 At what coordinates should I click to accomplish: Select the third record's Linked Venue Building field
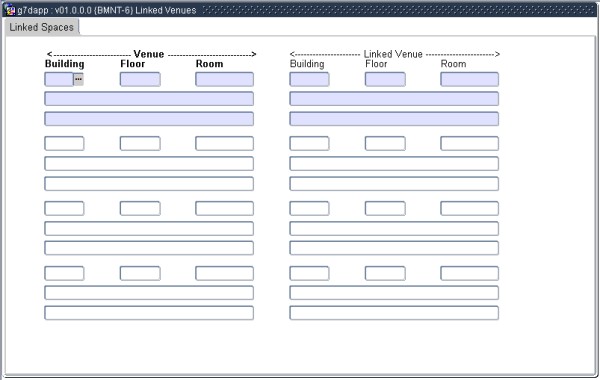309,209
